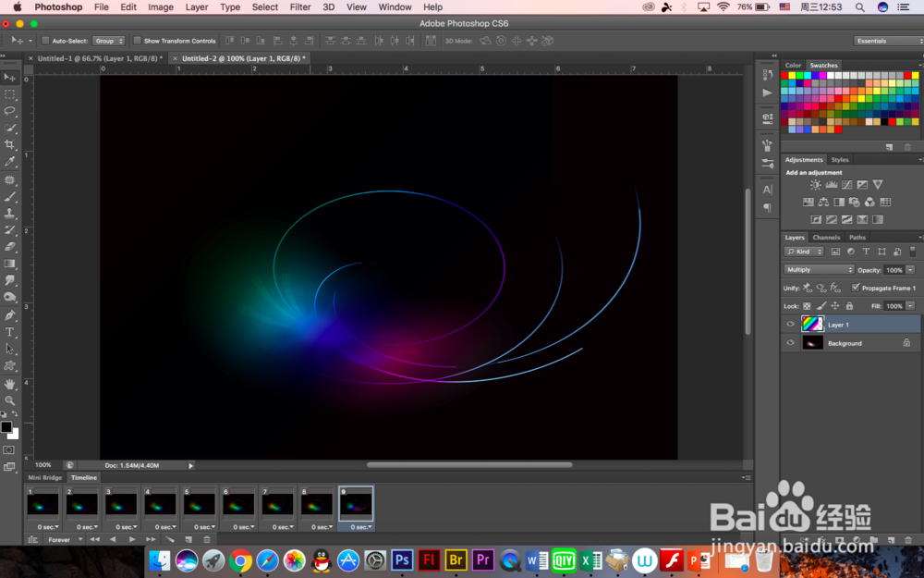Toggle Lock transparent pixels
The image size is (924, 578).
pos(807,306)
